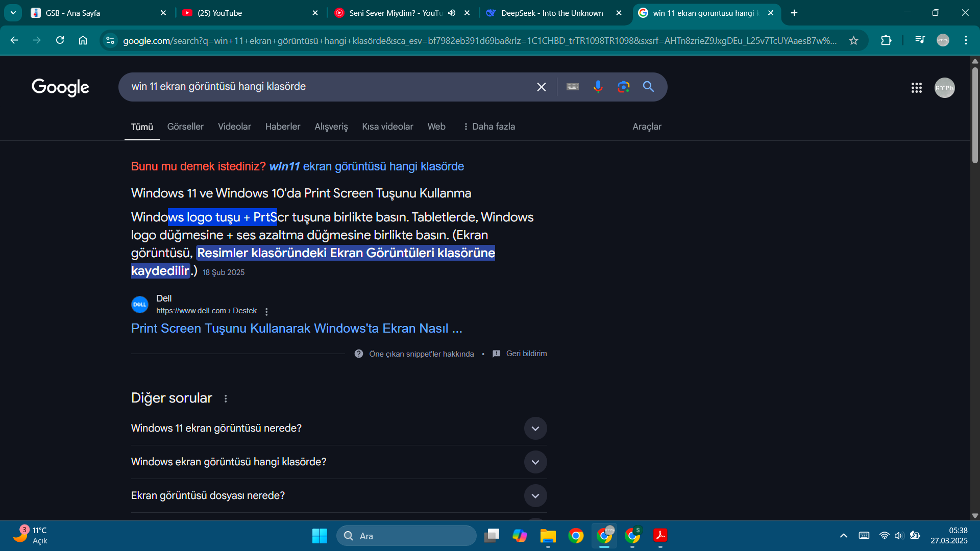Image resolution: width=980 pixels, height=551 pixels.
Task: Open the Chrome three-dot menu
Action: click(x=966, y=40)
